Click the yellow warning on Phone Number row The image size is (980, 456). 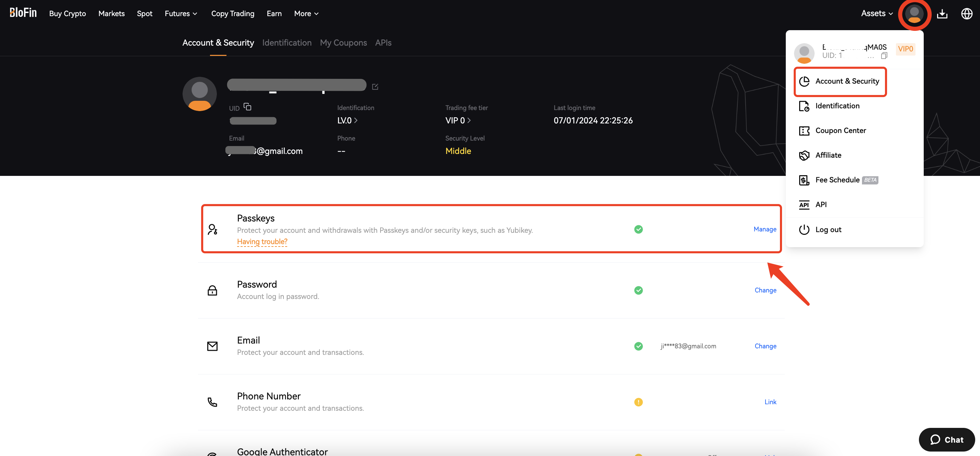(638, 402)
